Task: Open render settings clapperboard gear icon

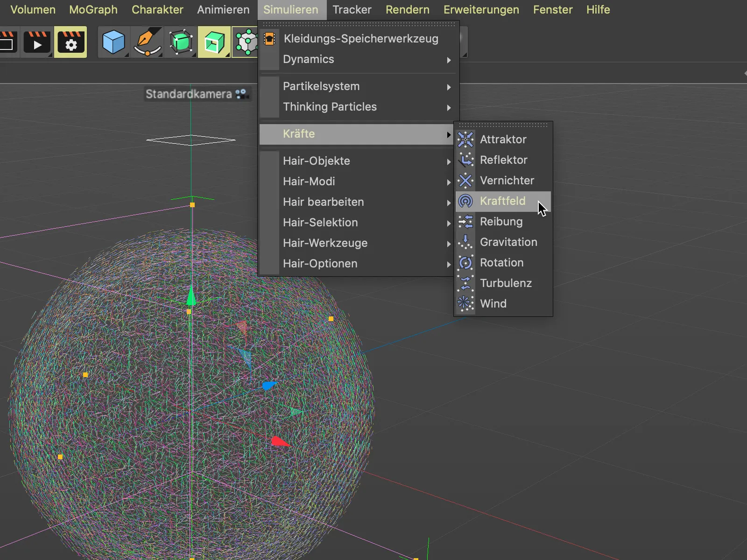Action: click(70, 42)
